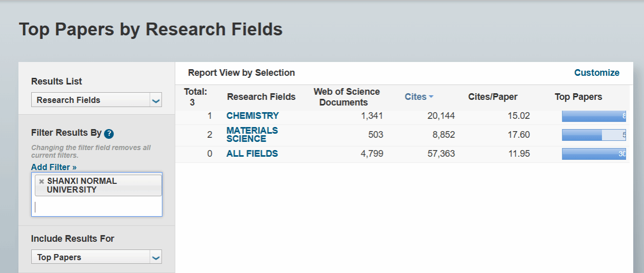Click the Total column header

pos(195,97)
